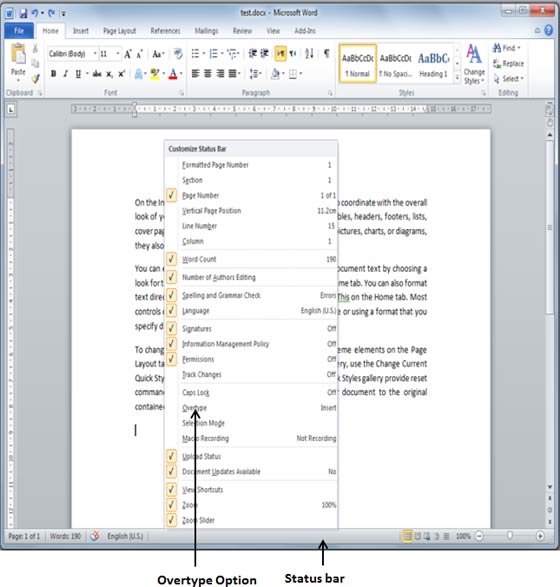This screenshot has height=587, width=560.
Task: Increase paragraph indent
Action: coord(265,54)
